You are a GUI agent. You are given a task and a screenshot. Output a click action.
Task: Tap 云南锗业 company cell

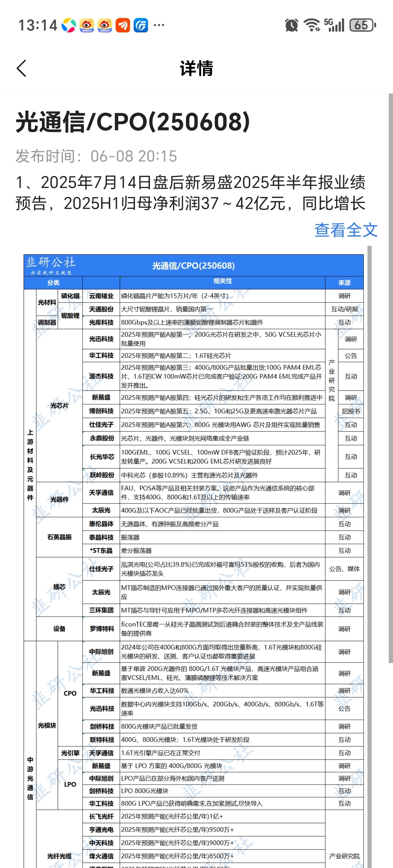[101, 296]
